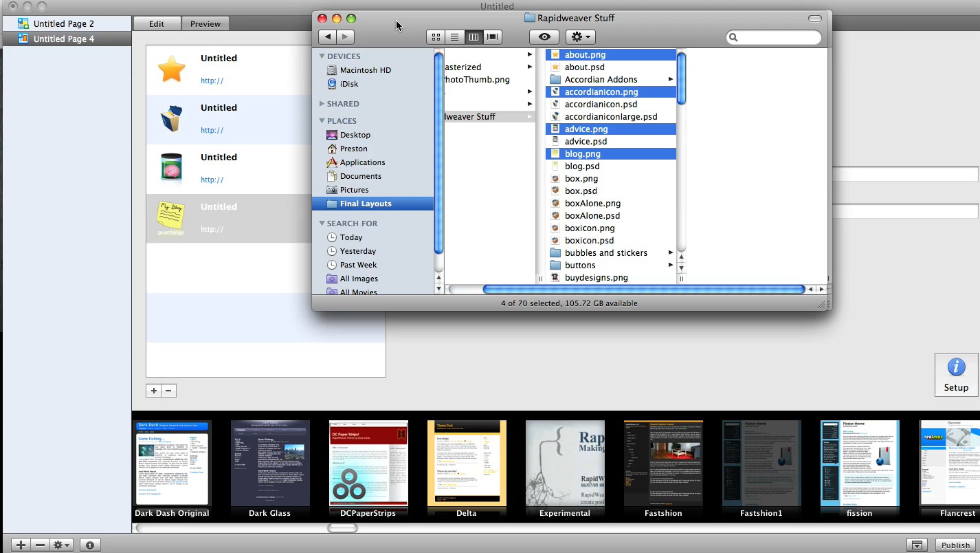This screenshot has height=553, width=980.
Task: Click the theme browser scrollbar thumb
Action: click(342, 528)
